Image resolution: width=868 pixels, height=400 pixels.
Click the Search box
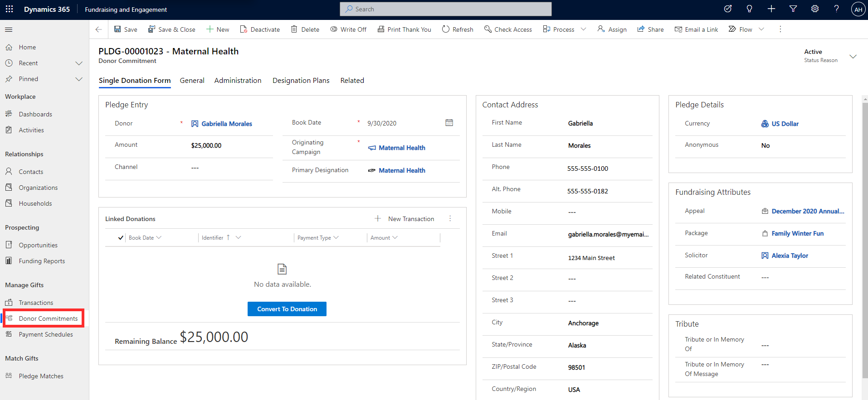pos(445,9)
